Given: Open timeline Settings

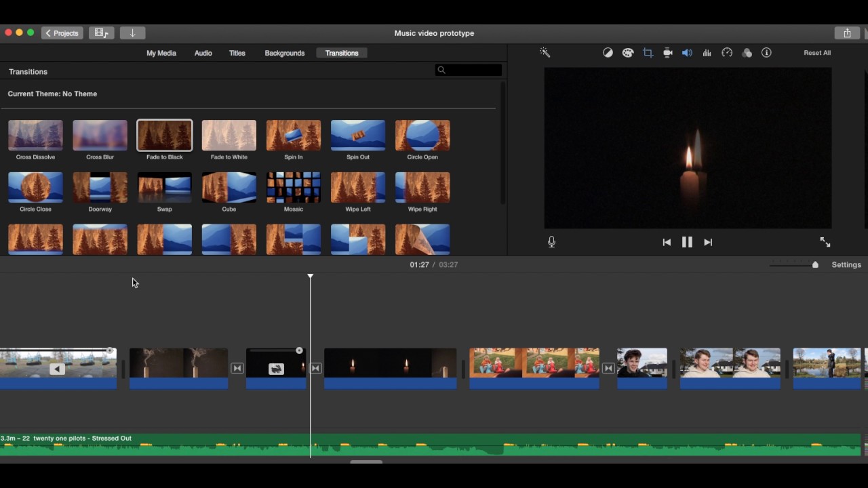Looking at the screenshot, I should [x=846, y=265].
